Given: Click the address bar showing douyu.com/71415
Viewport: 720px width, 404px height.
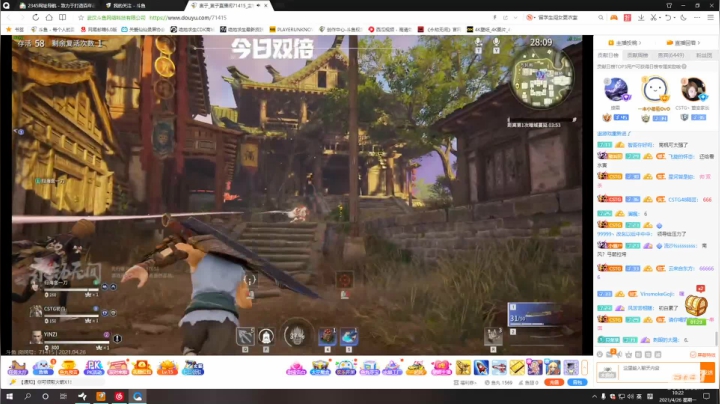Looking at the screenshot, I should [x=188, y=17].
